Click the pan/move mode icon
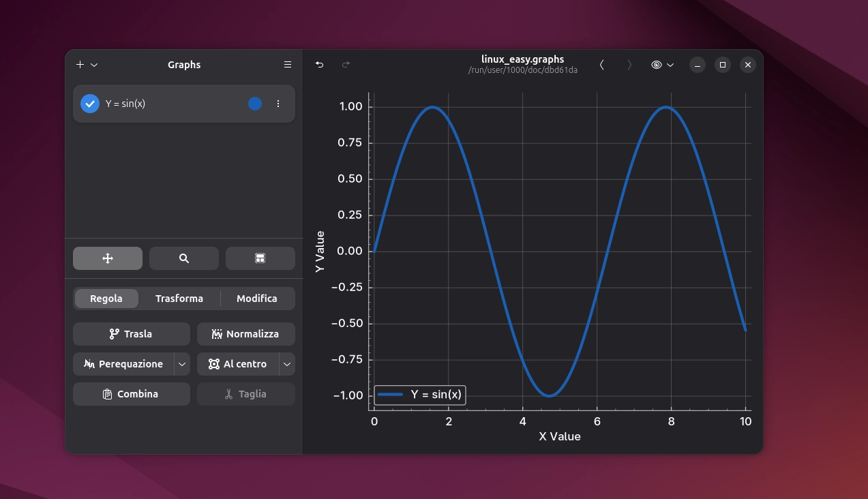This screenshot has height=499, width=868. click(x=107, y=258)
